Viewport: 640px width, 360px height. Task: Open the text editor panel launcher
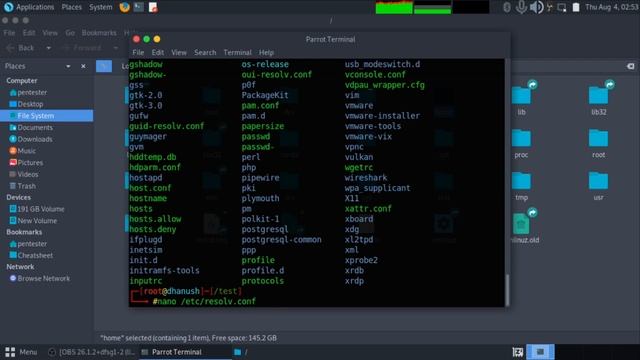click(x=153, y=7)
